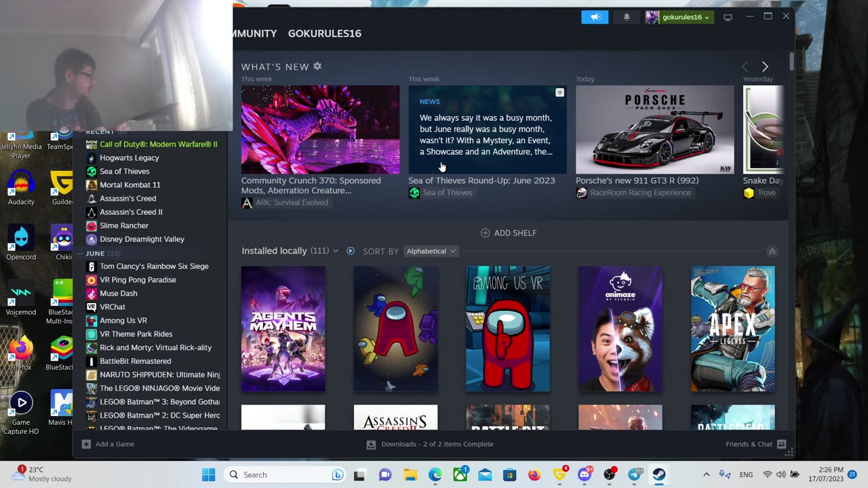
Task: Expand the Installed locally shelf chevron
Action: pos(335,251)
